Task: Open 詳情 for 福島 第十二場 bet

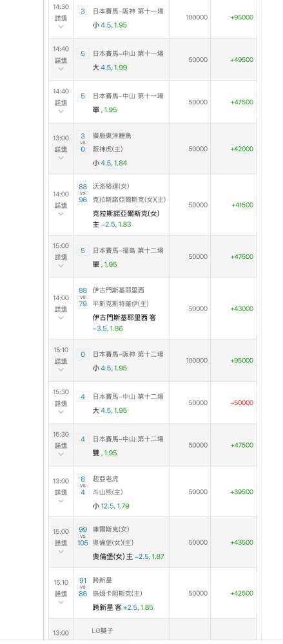Action: [61, 257]
